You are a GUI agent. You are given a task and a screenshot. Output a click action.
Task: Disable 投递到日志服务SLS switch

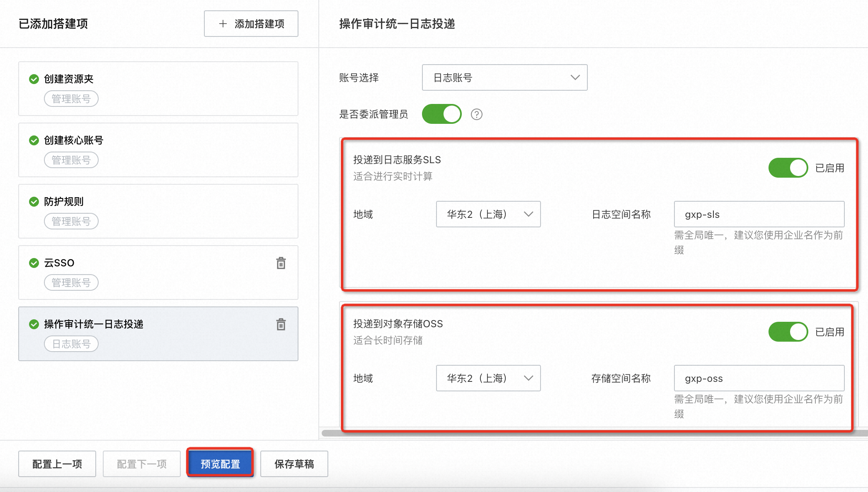(x=788, y=168)
